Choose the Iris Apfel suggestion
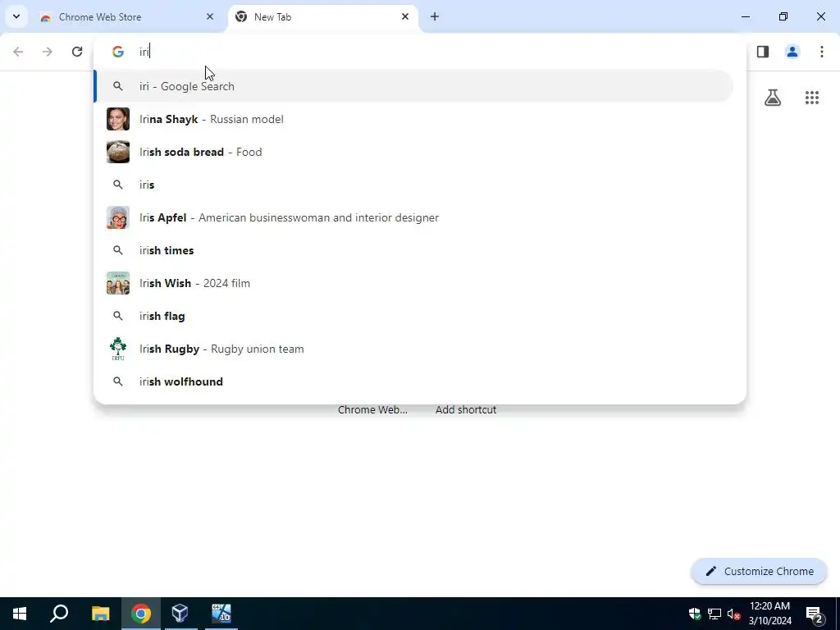Viewport: 840px width, 630px height. 414,217
